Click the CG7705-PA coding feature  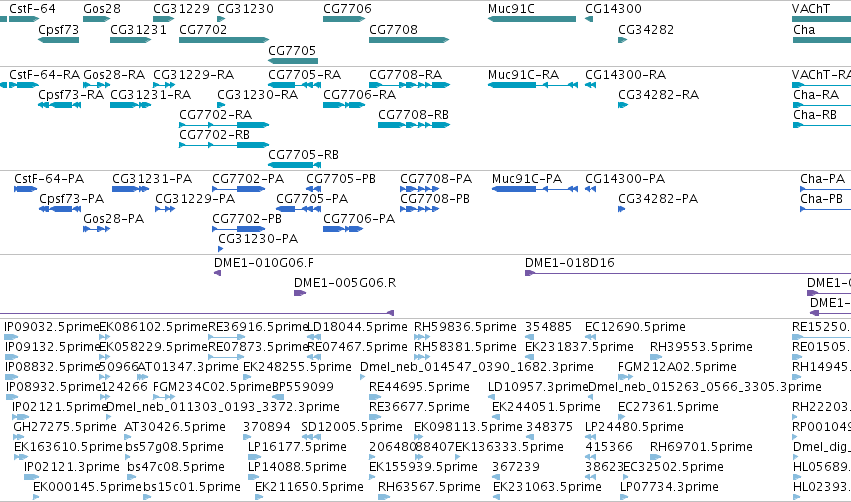[x=298, y=209]
